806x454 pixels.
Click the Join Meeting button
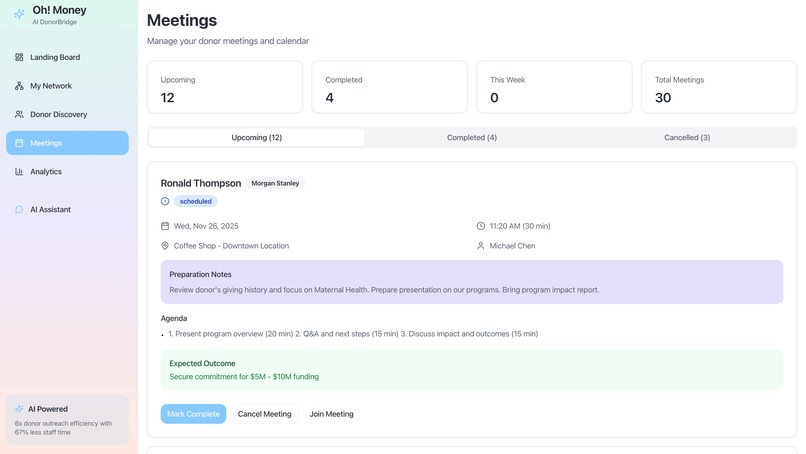coord(331,414)
